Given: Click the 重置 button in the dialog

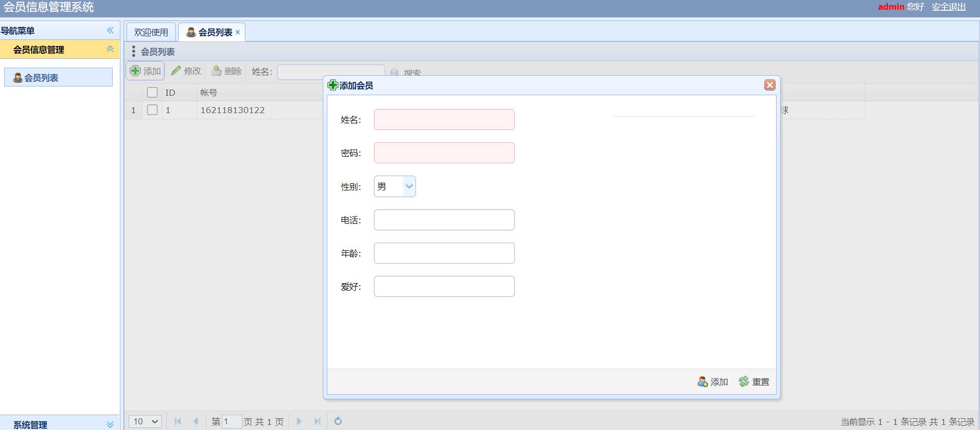Looking at the screenshot, I should [x=754, y=382].
